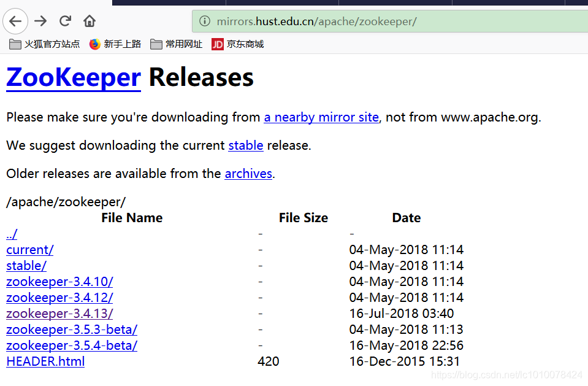Image resolution: width=588 pixels, height=386 pixels.
Task: Click the file size value 420
Action: tap(269, 361)
